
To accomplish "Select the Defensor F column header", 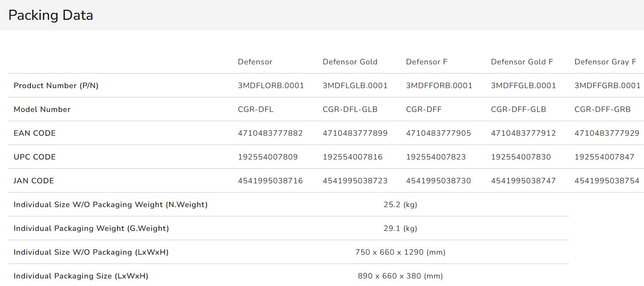I will pyautogui.click(x=427, y=62).
